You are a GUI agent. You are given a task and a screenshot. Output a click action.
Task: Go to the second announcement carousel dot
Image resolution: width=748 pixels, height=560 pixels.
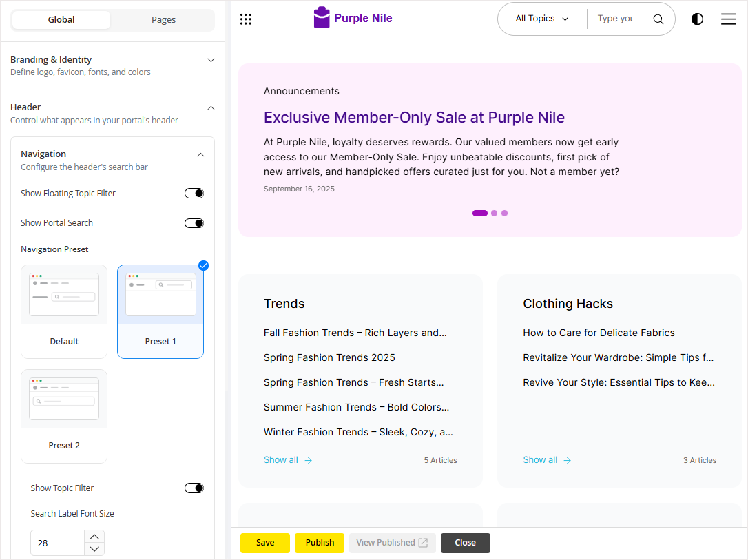click(x=494, y=214)
